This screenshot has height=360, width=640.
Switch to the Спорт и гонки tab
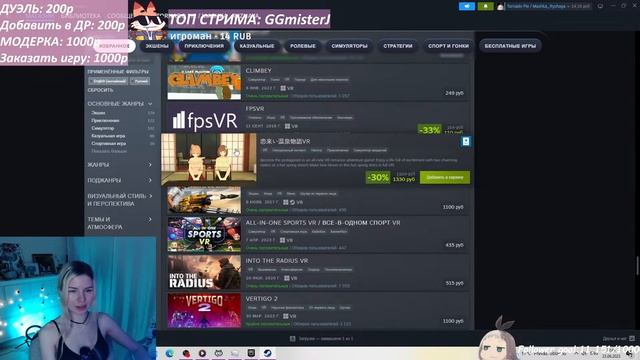[448, 46]
